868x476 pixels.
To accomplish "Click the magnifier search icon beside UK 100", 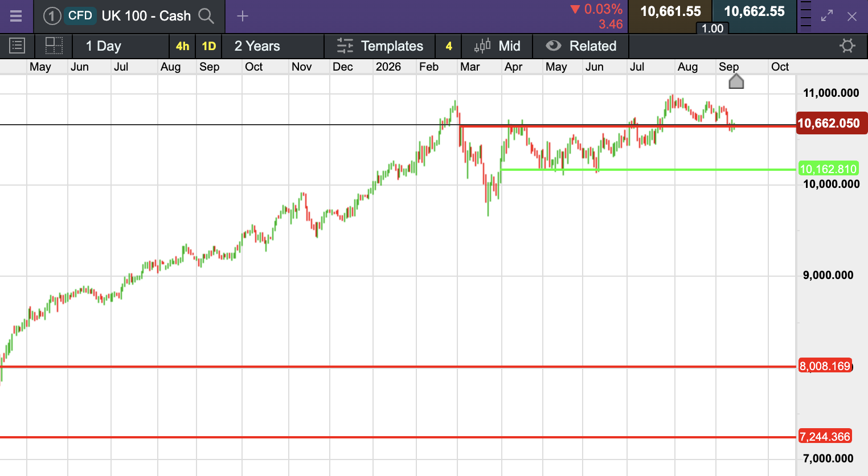I will click(206, 16).
